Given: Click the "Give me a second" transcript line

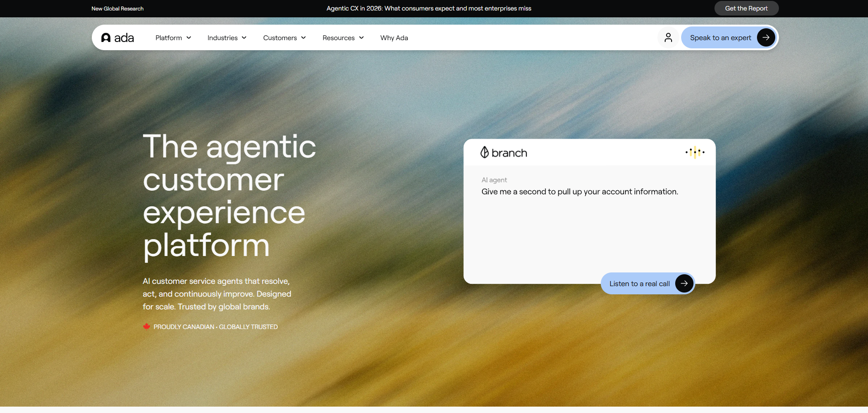Looking at the screenshot, I should [x=580, y=192].
